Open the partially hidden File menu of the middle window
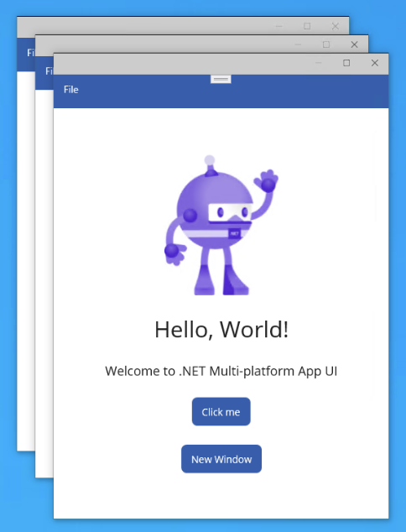Image resolution: width=406 pixels, height=532 pixels. [49, 71]
